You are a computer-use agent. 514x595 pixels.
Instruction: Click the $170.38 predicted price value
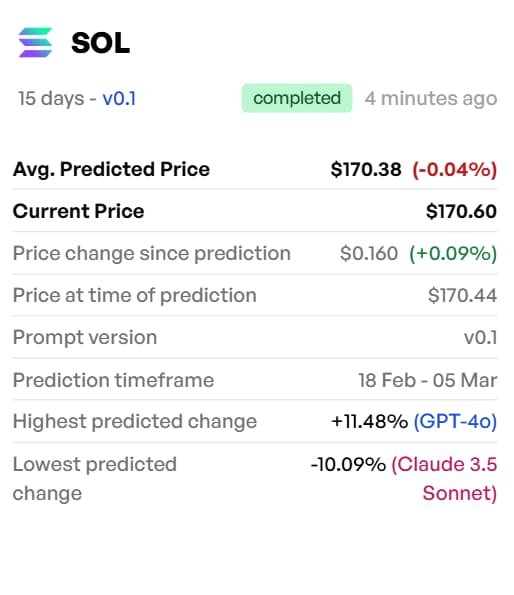click(366, 169)
